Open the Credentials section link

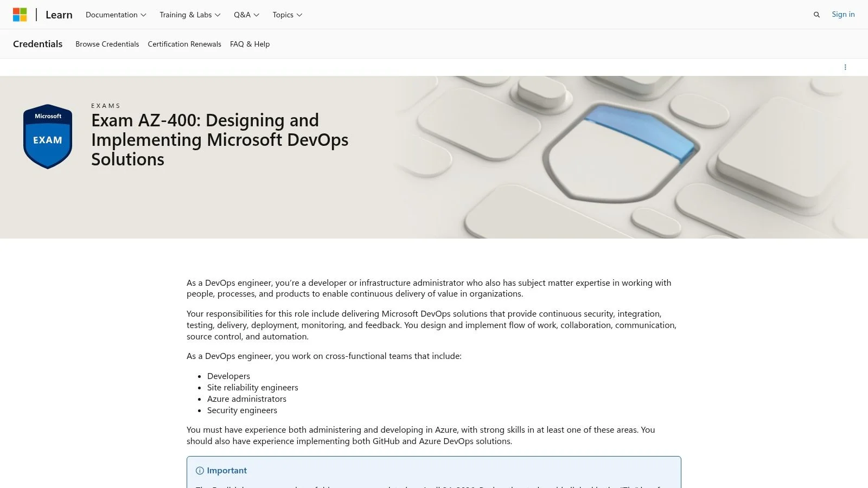coord(38,44)
